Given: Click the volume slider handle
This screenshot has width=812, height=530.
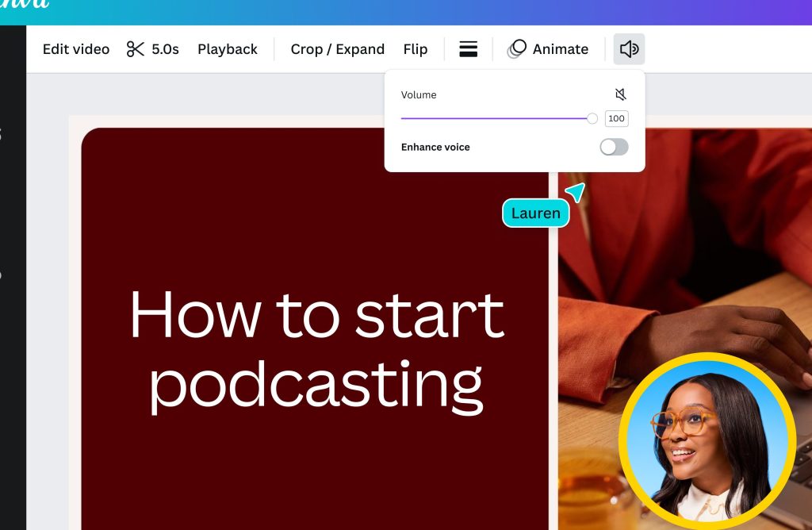Looking at the screenshot, I should [x=592, y=118].
